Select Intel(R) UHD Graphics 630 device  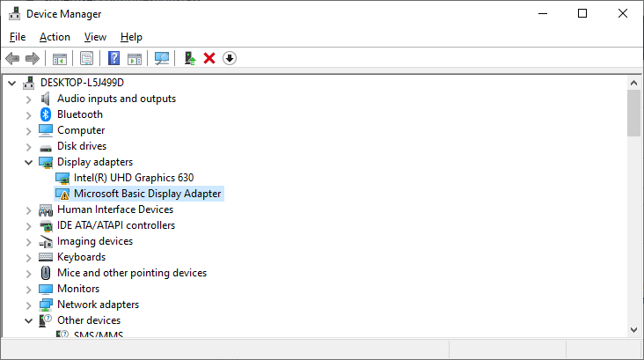pyautogui.click(x=133, y=178)
